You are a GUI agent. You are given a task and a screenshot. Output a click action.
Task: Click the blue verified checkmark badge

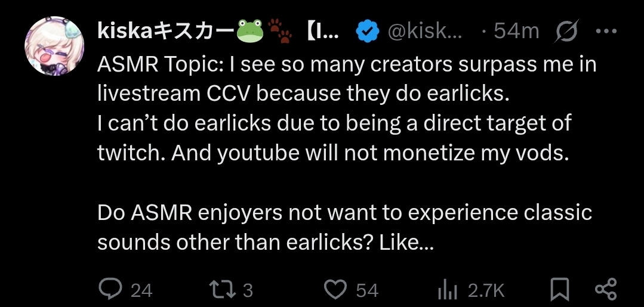pyautogui.click(x=368, y=31)
